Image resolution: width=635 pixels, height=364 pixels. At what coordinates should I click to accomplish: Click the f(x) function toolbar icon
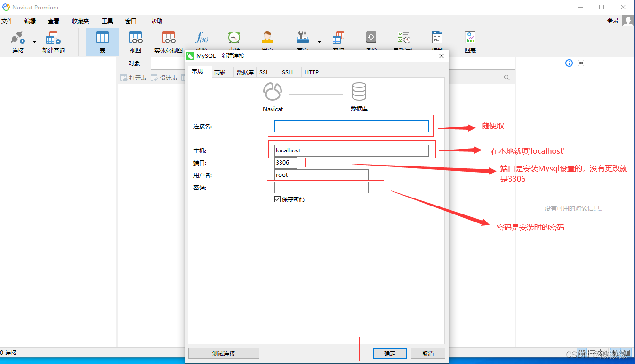(x=201, y=38)
